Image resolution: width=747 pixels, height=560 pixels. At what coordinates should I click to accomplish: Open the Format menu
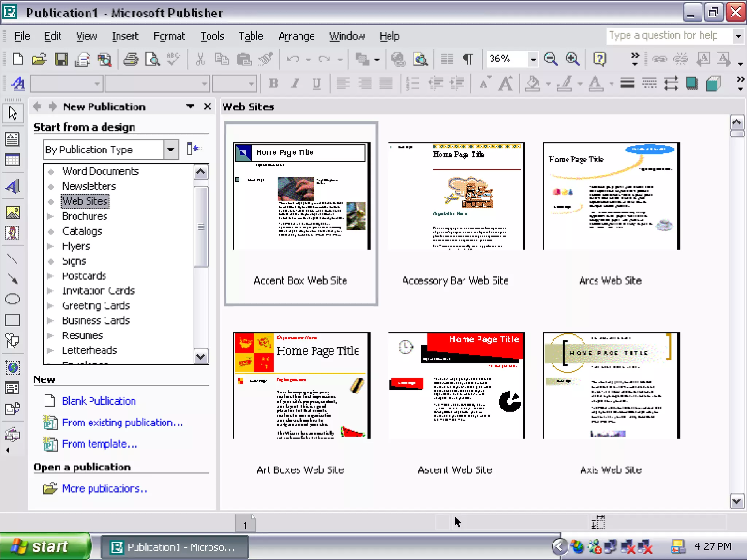pos(169,36)
